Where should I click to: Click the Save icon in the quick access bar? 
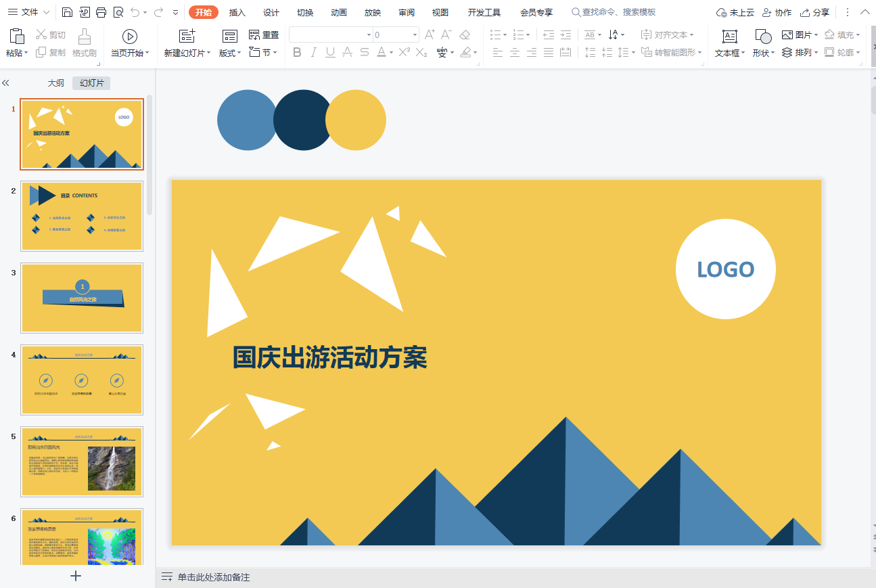[67, 12]
